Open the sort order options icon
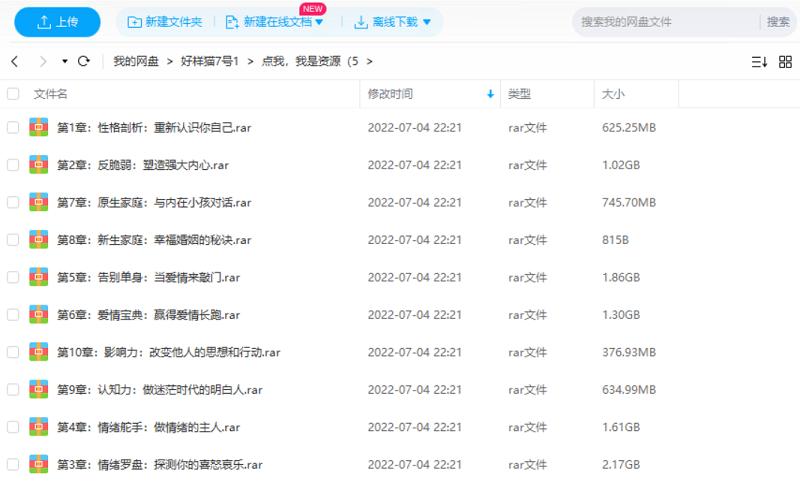 point(759,61)
